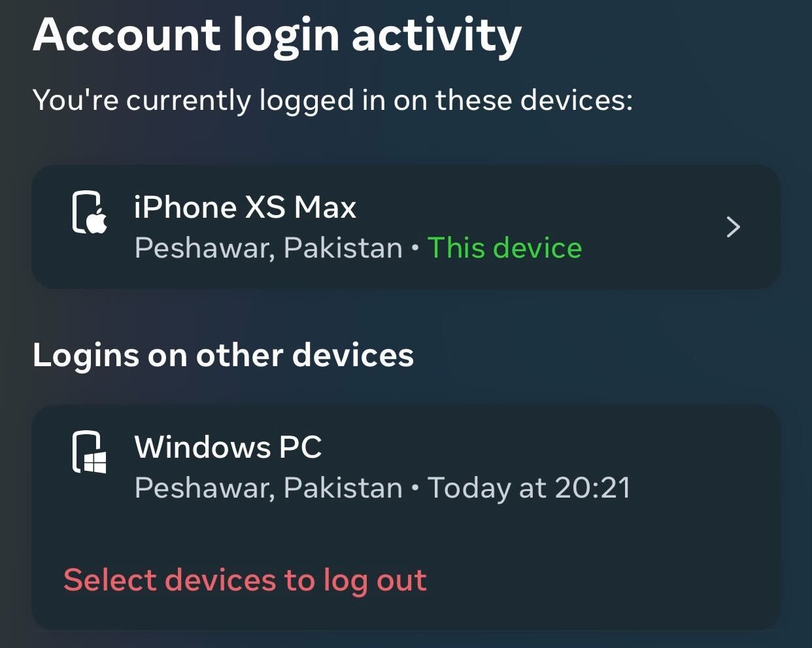This screenshot has height=648, width=812.
Task: Click the Apple logo badge on the phone icon
Action: [x=97, y=222]
